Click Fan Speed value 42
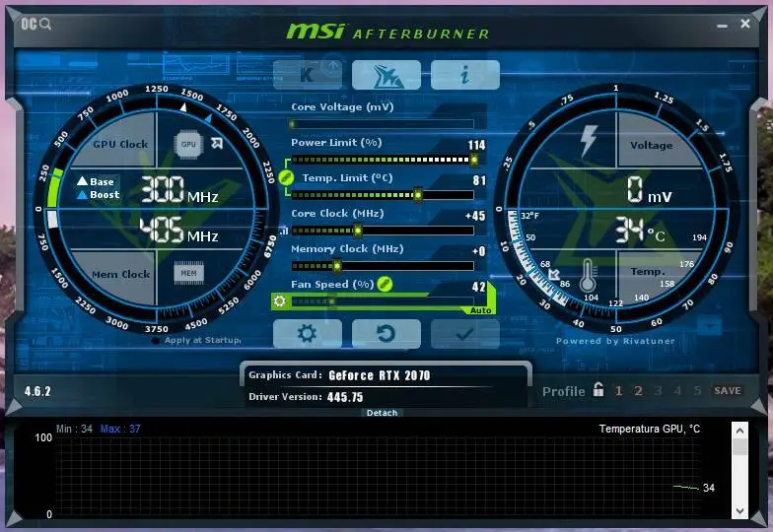773x532 pixels. 479,287
